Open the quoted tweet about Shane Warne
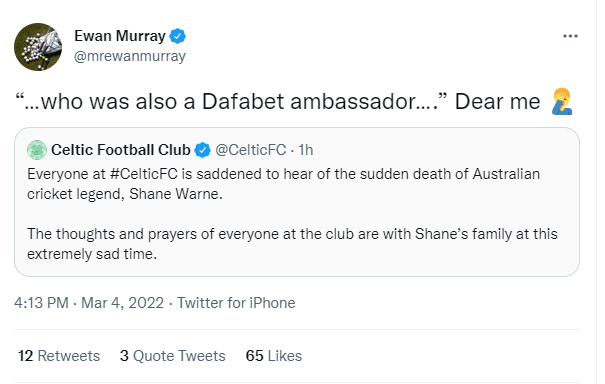Viewport: 605px width, 384px height. tap(297, 202)
